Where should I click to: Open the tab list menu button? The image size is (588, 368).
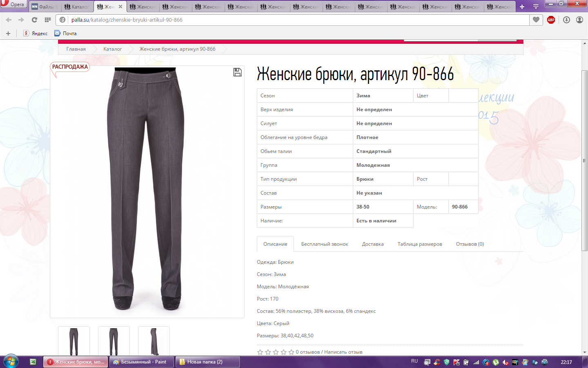pyautogui.click(x=536, y=7)
